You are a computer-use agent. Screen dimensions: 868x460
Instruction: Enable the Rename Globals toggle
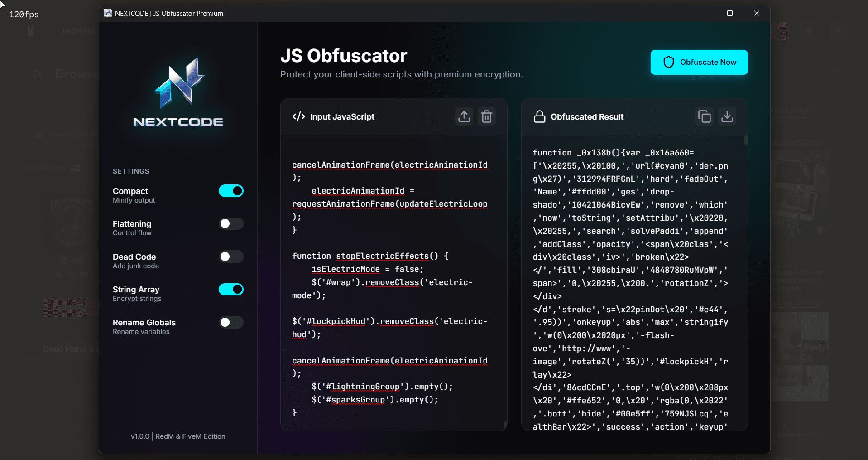click(231, 322)
